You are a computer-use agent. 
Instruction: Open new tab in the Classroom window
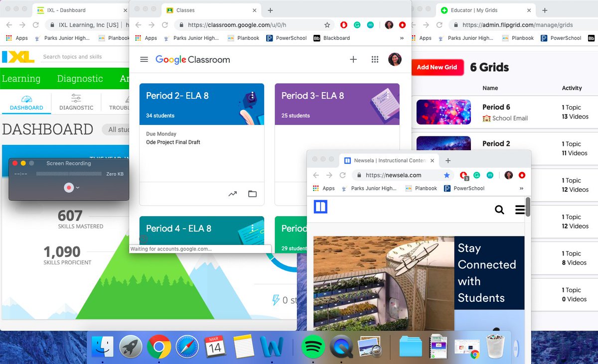coord(270,10)
